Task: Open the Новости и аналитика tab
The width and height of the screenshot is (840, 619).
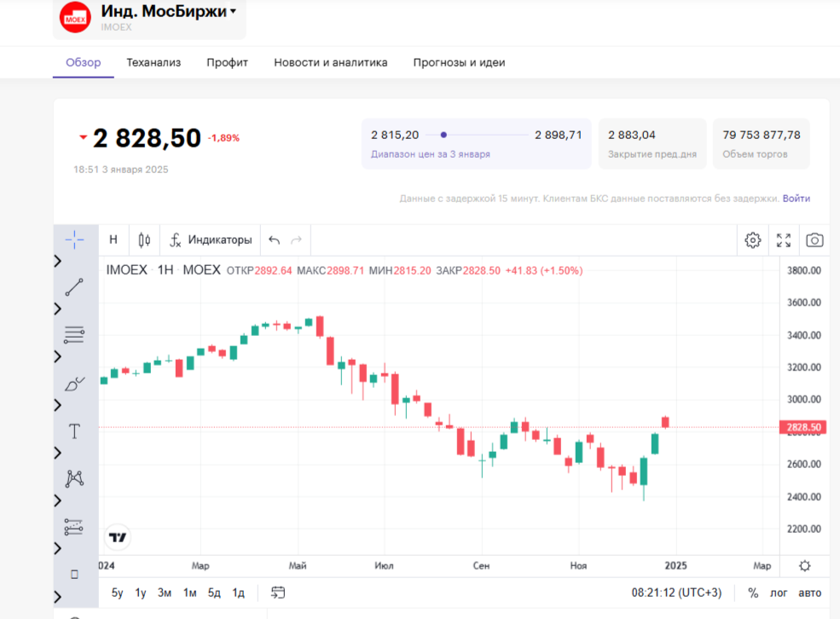Action: [330, 62]
